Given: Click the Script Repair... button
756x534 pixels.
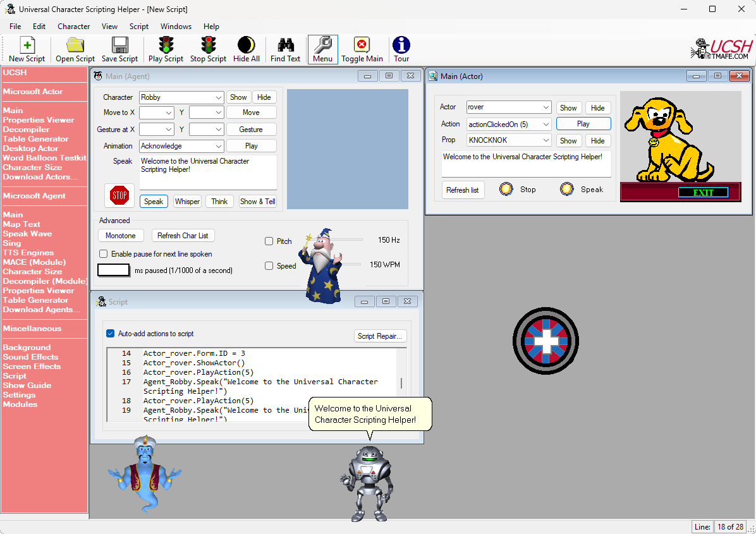Looking at the screenshot, I should pyautogui.click(x=380, y=336).
